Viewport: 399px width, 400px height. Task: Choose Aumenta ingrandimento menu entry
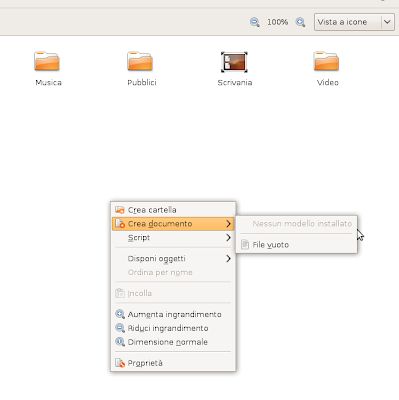pyautogui.click(x=173, y=314)
